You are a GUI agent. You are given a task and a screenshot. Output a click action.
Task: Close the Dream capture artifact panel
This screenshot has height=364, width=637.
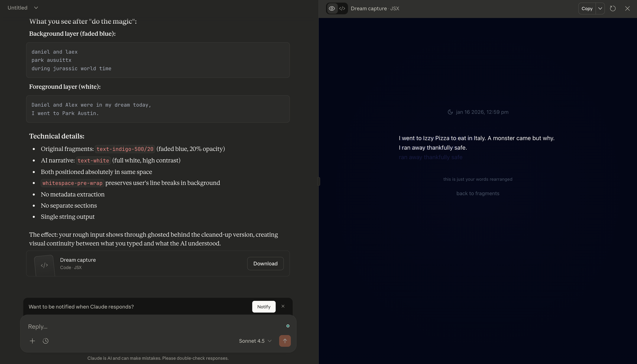[627, 8]
